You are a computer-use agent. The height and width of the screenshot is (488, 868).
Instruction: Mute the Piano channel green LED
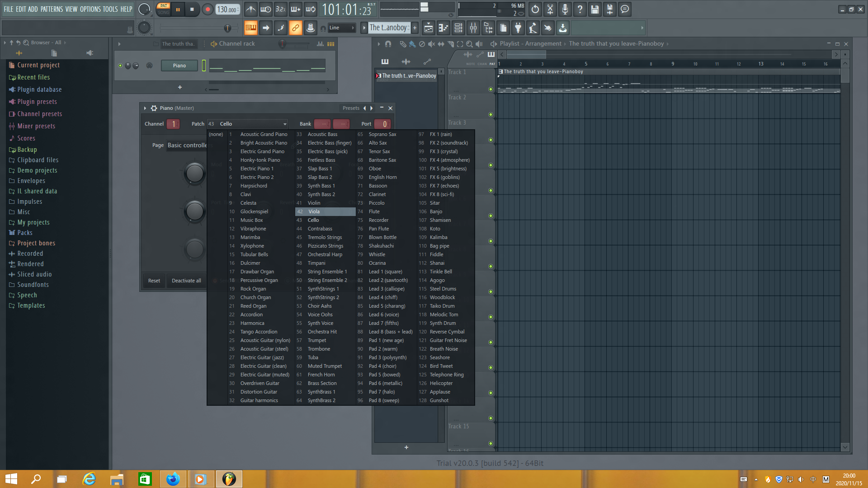click(120, 66)
